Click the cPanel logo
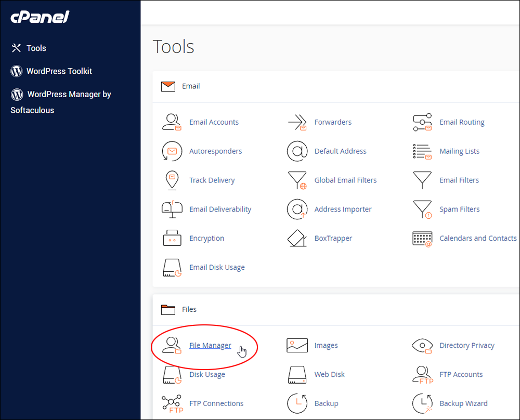The width and height of the screenshot is (520, 420). click(x=40, y=17)
